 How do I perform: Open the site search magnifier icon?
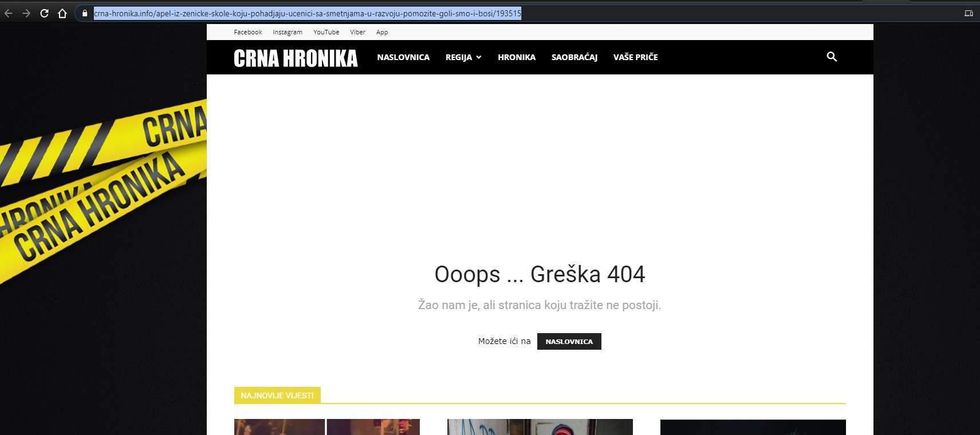point(832,57)
